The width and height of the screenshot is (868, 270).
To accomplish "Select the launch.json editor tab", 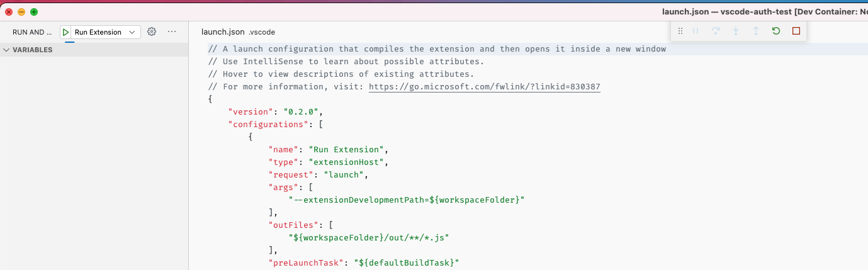I will pyautogui.click(x=238, y=32).
